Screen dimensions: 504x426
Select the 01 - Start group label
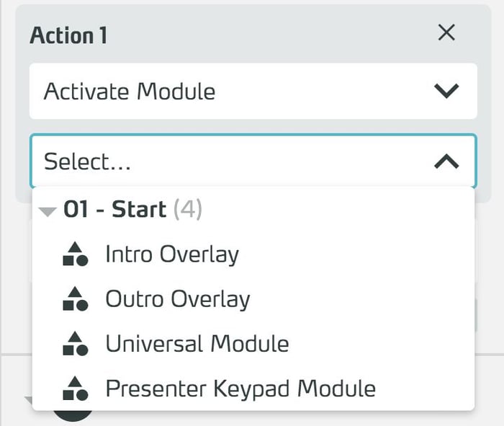114,210
